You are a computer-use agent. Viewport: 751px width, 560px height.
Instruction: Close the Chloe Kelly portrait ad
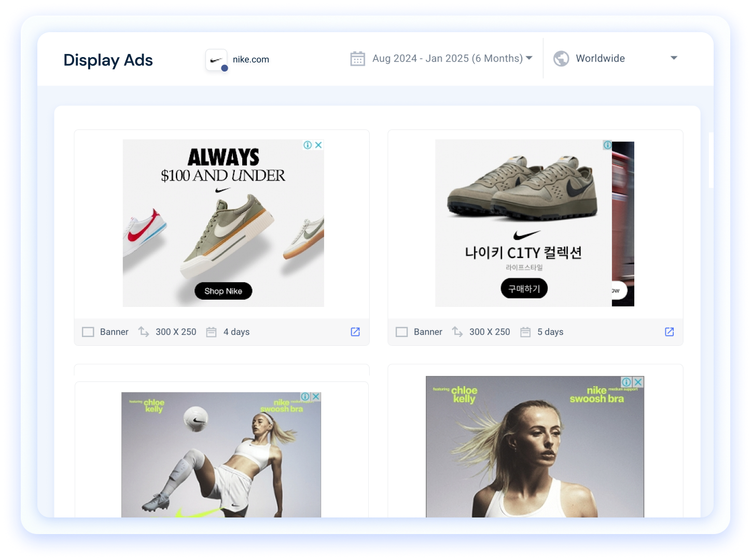[x=638, y=382]
